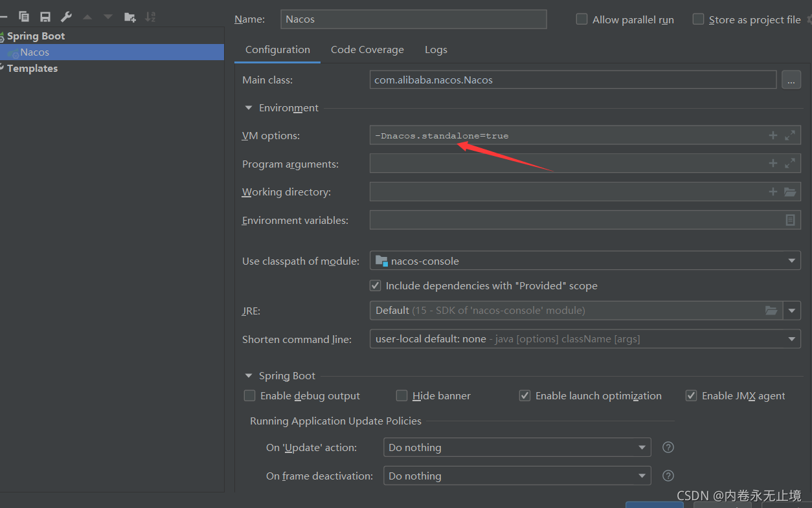The image size is (812, 508).
Task: Expand Program arguments field icon
Action: [790, 163]
